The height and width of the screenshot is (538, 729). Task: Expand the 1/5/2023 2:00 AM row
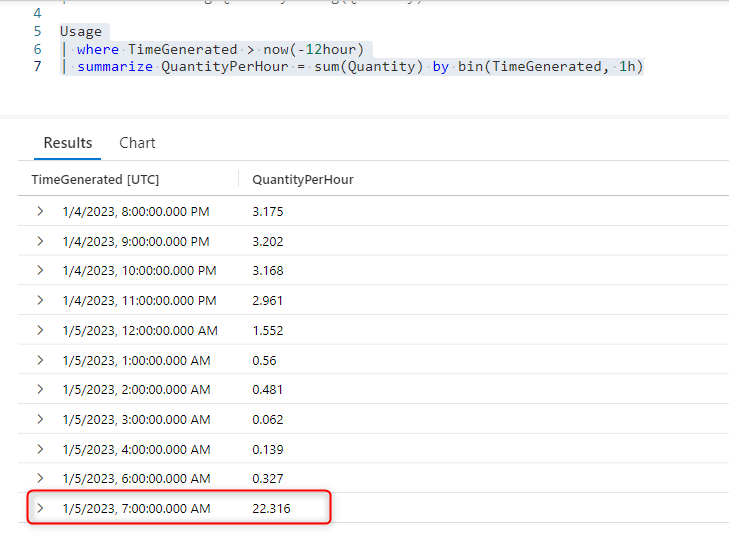(41, 390)
